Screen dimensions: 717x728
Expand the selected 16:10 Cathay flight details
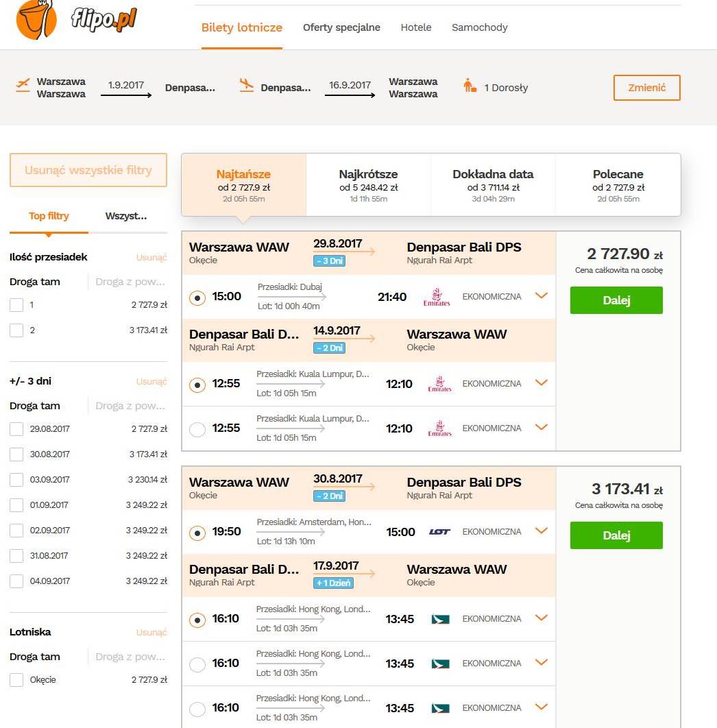point(542,618)
